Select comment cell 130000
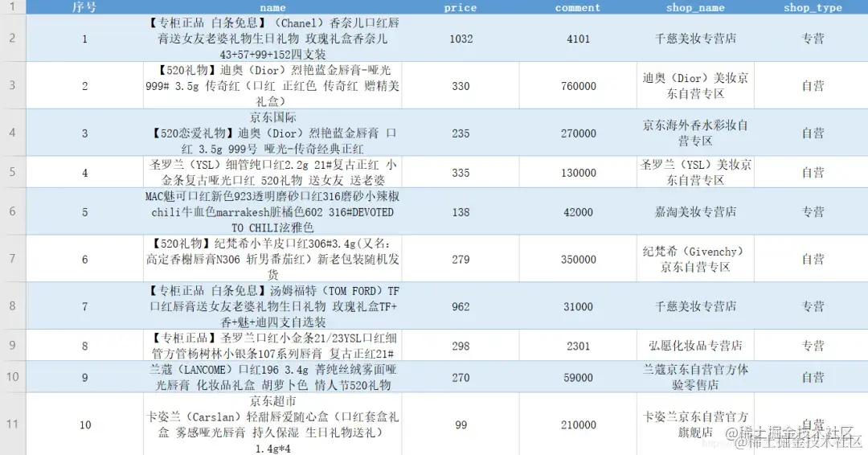868x455 pixels. point(578,172)
